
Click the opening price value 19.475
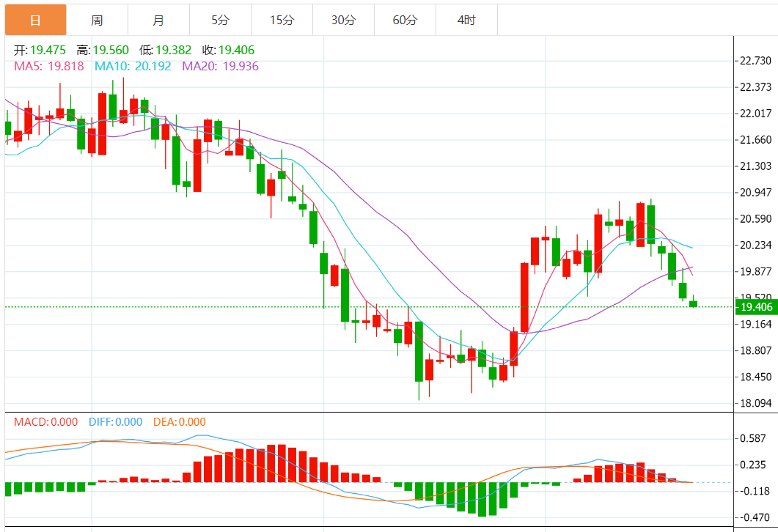click(48, 50)
